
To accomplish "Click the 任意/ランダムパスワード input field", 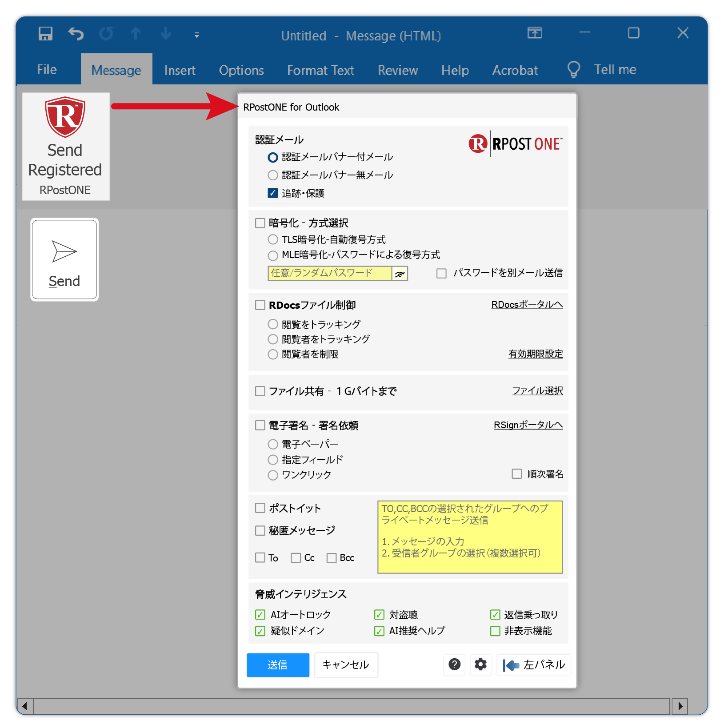I will 330,274.
